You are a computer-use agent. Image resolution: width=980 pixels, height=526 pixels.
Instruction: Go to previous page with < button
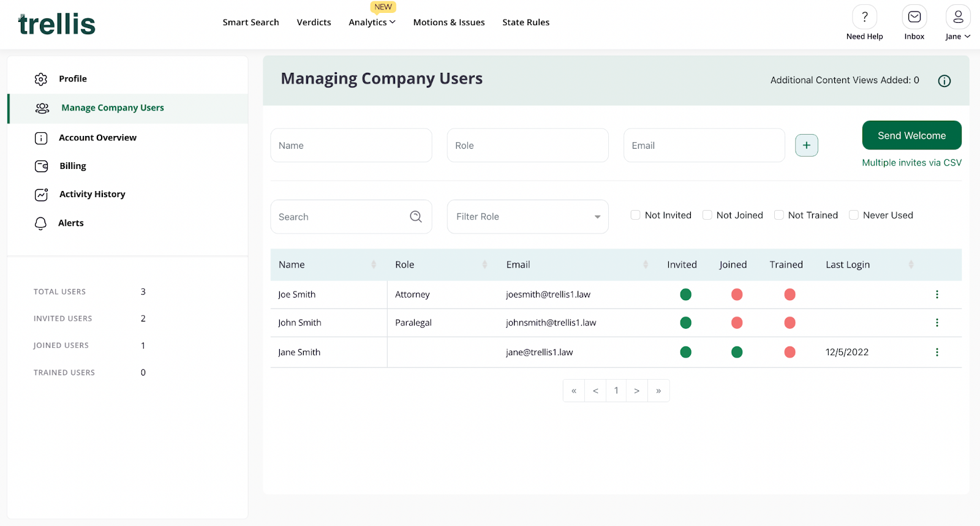[x=595, y=391]
